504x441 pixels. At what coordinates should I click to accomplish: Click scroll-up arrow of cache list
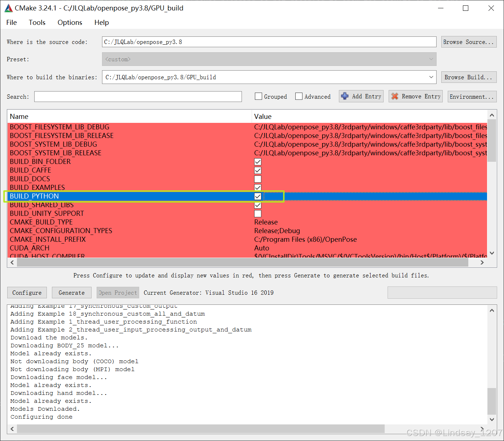[x=492, y=115]
